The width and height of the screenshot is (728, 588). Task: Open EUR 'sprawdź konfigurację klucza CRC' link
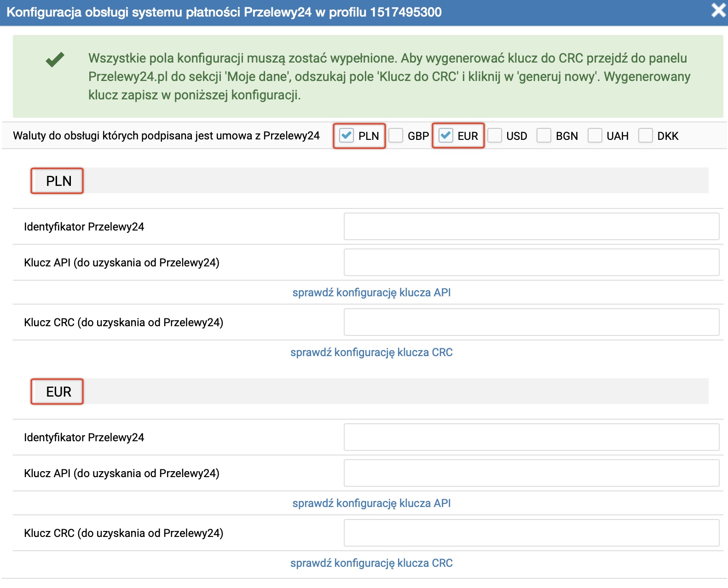pos(371,563)
